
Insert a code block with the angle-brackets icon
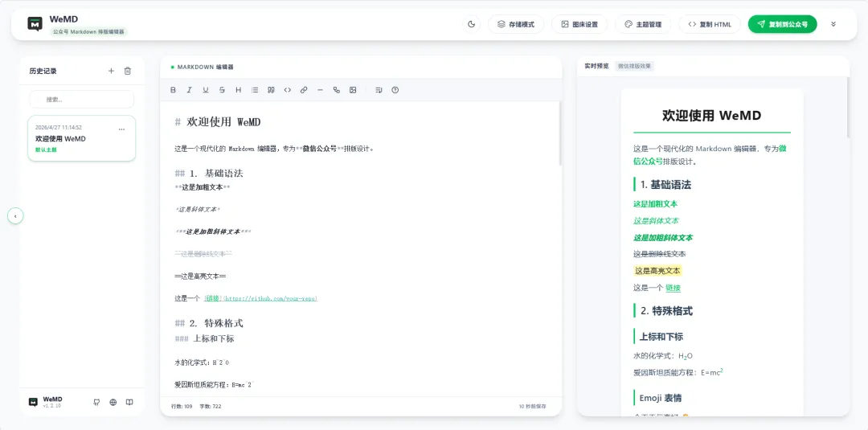click(x=287, y=90)
